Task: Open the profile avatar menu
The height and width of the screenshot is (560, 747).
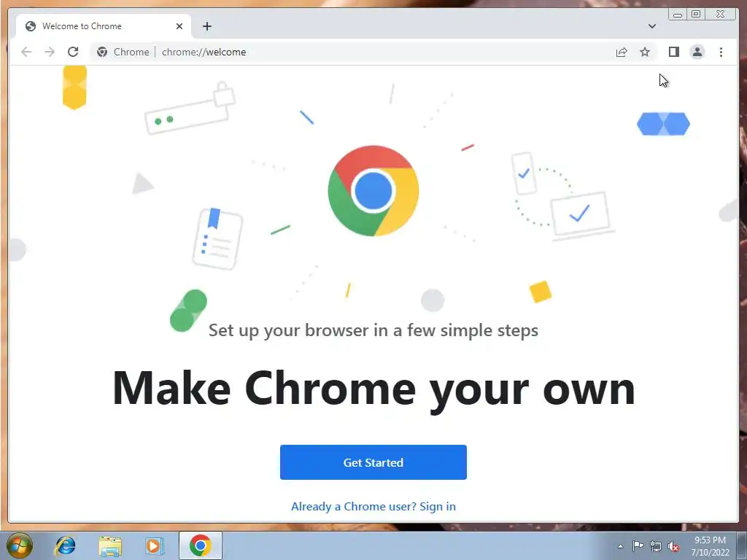Action: 697,52
